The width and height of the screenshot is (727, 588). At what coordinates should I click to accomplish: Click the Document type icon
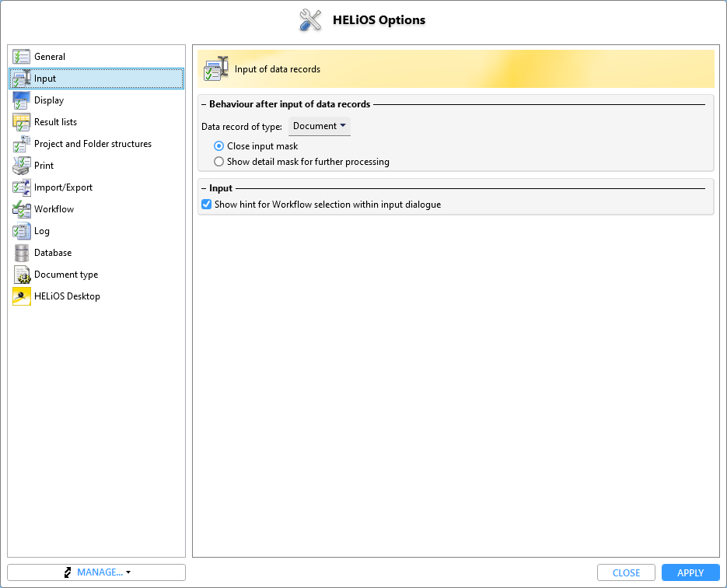click(21, 275)
